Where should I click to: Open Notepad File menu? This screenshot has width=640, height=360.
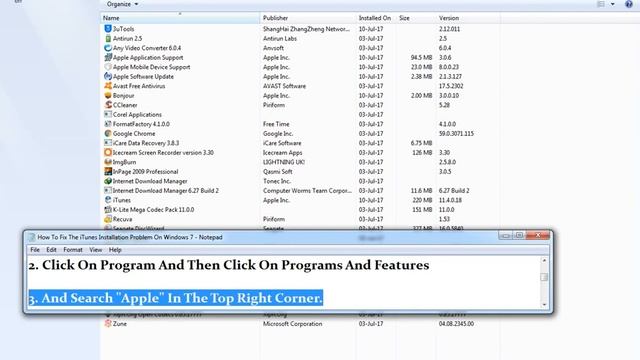coord(35,250)
